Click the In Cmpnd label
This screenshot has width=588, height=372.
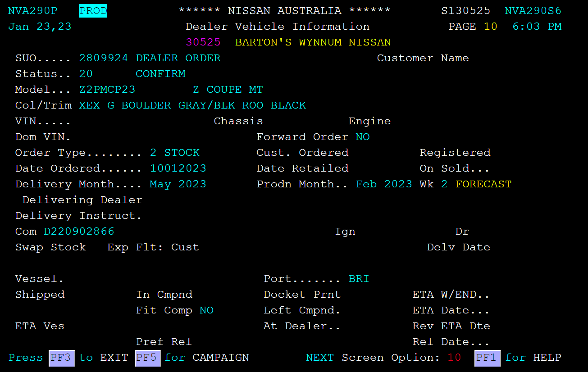point(164,295)
